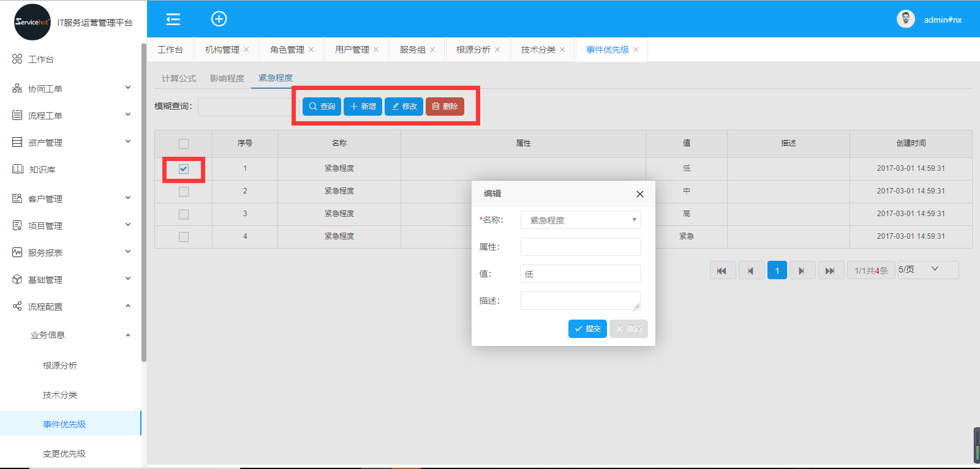Open the 5/页 page size dropdown
The height and width of the screenshot is (469, 980).
[x=927, y=269]
